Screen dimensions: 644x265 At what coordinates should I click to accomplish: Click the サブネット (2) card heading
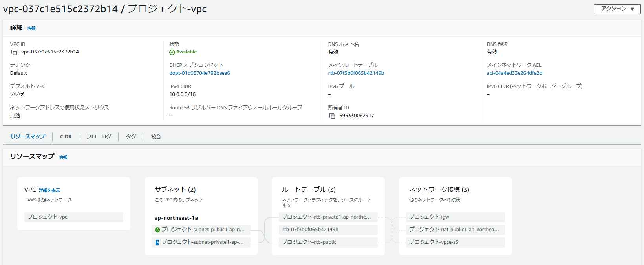pos(175,190)
